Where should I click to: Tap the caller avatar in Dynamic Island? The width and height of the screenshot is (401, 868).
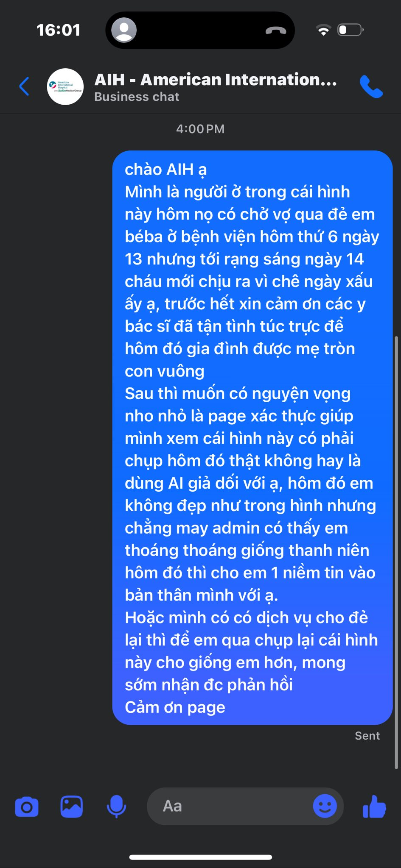[124, 30]
